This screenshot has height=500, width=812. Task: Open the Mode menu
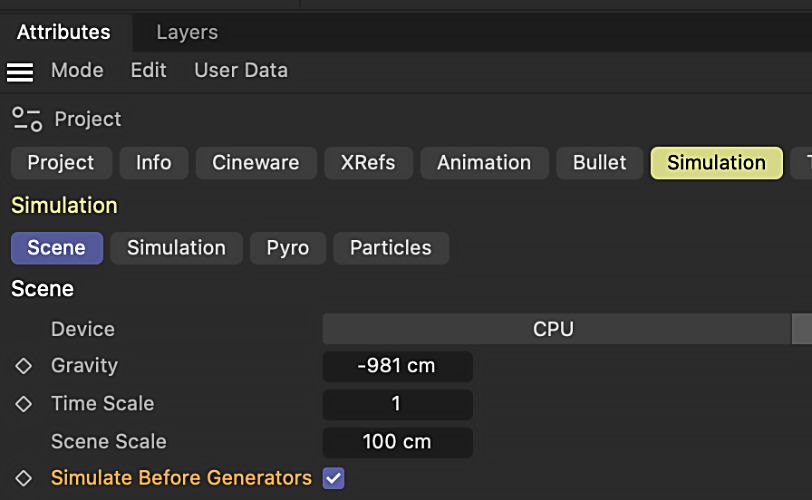pyautogui.click(x=77, y=70)
